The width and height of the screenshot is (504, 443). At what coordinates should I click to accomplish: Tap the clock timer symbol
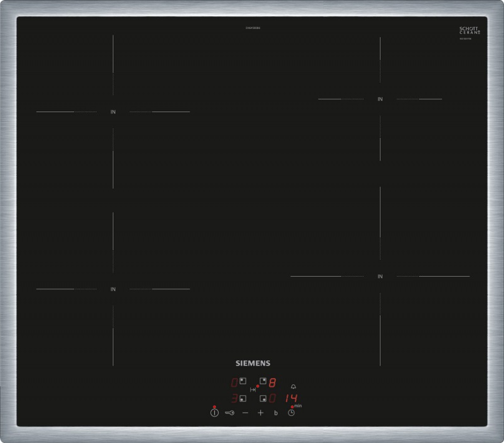pyautogui.click(x=291, y=413)
